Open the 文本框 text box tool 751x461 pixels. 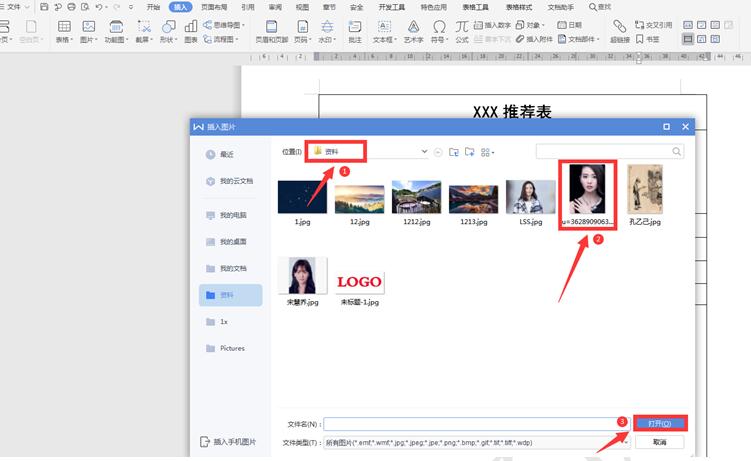pos(385,32)
